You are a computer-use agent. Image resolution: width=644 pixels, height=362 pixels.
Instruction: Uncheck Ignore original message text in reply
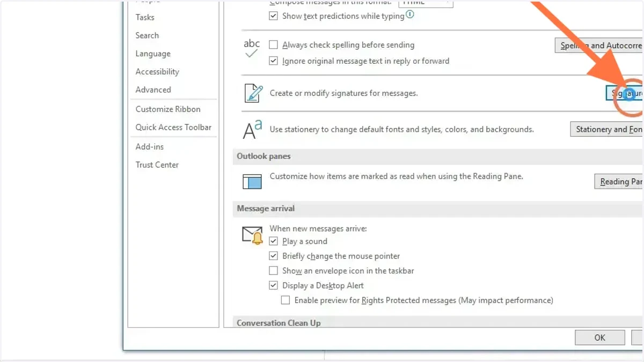(x=273, y=61)
